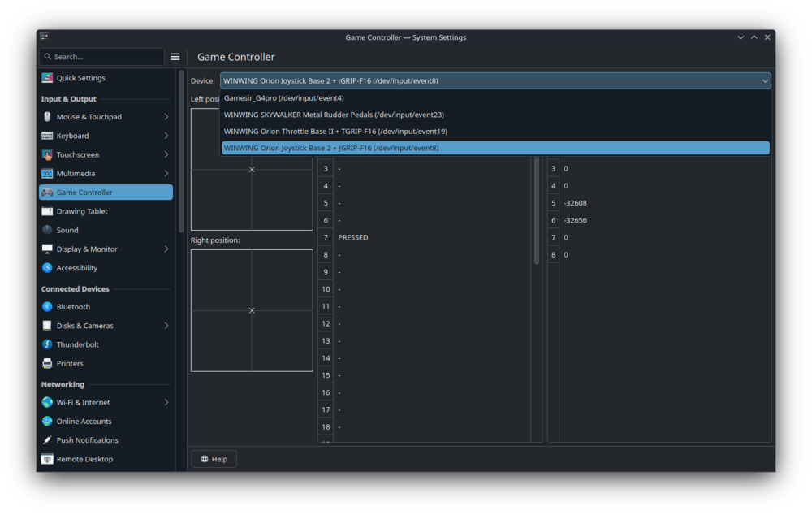Screen dimensions: 812x515
Task: Click the Bluetooth icon
Action: click(x=47, y=307)
